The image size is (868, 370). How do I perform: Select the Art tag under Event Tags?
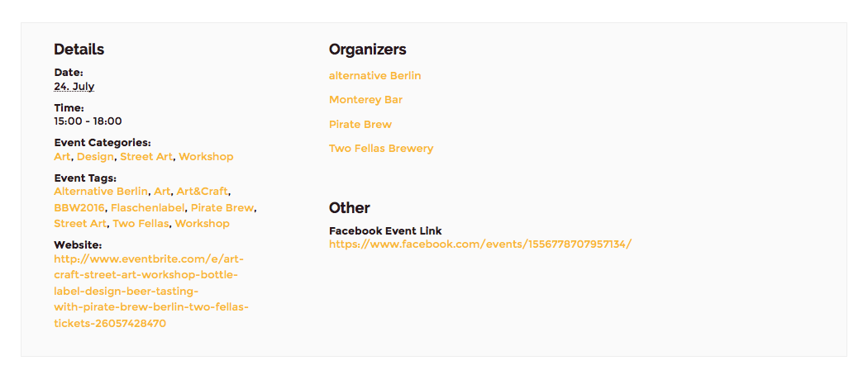162,192
